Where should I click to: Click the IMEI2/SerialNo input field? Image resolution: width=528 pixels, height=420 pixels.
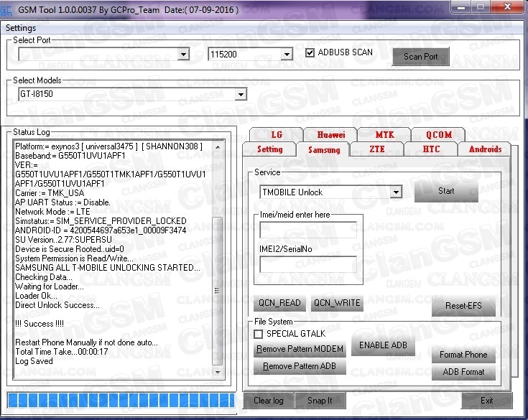pos(308,264)
